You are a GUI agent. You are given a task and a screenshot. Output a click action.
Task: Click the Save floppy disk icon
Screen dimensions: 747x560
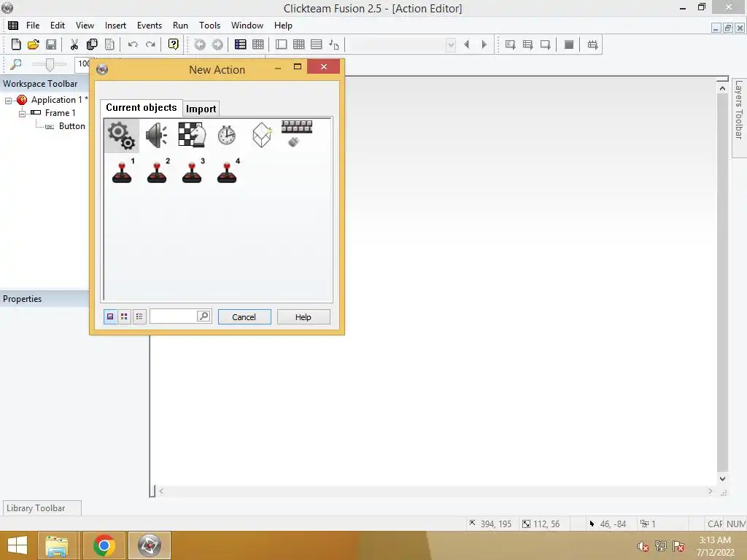[51, 44]
